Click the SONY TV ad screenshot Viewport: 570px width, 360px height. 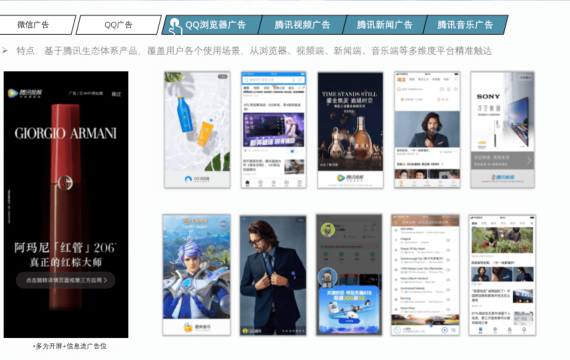(x=502, y=129)
